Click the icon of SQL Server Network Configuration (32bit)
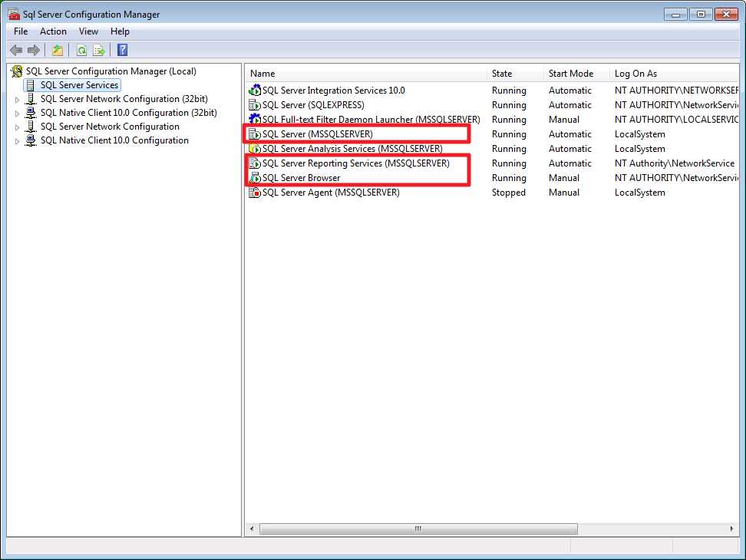The image size is (746, 560). coord(31,99)
